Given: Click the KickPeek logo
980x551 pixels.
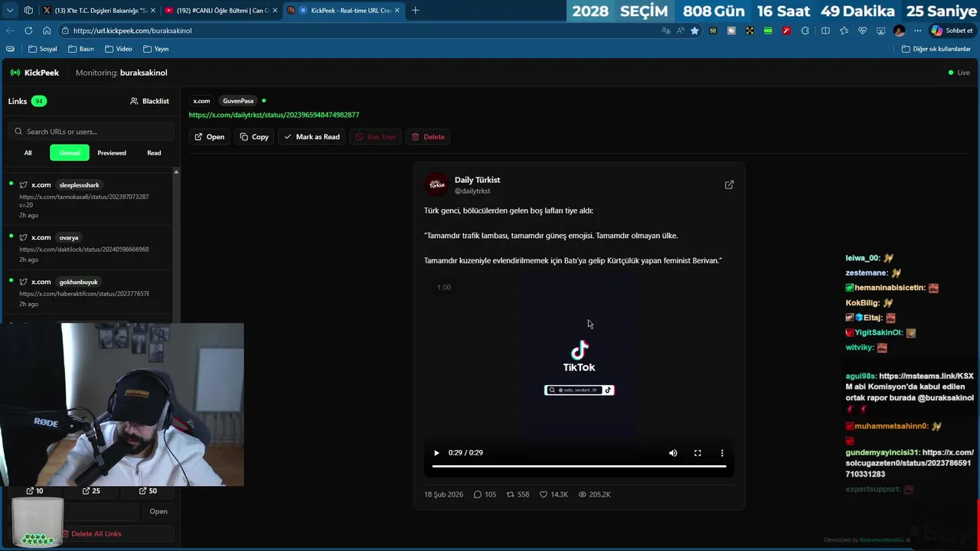Looking at the screenshot, I should point(34,73).
